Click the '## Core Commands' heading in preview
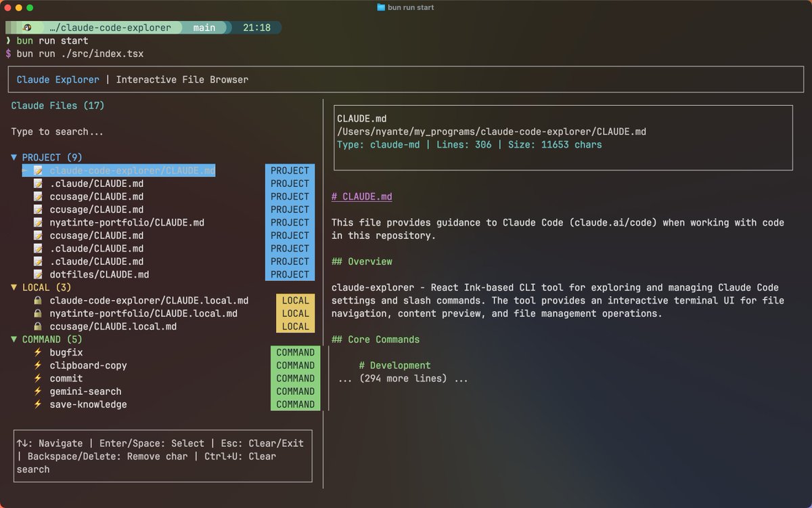812x508 pixels. [x=376, y=339]
